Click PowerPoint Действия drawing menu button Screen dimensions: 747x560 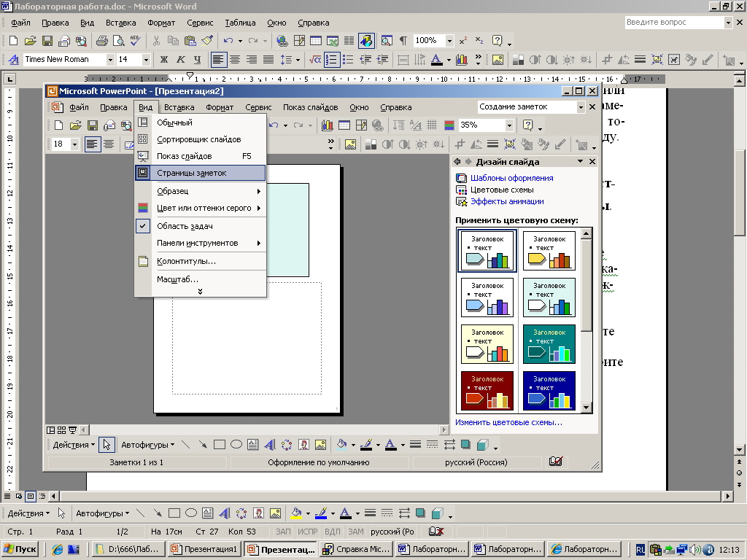[74, 445]
